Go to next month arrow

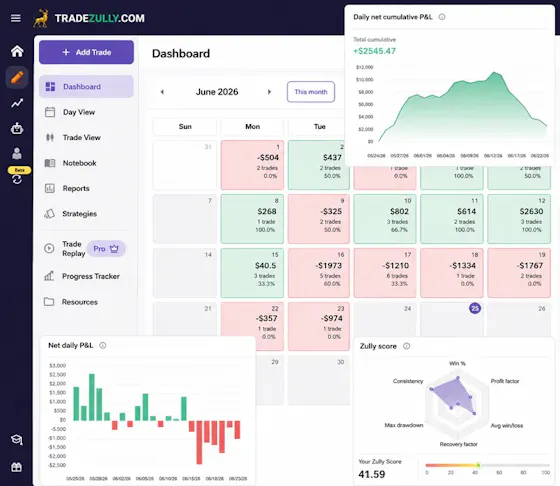pos(269,92)
